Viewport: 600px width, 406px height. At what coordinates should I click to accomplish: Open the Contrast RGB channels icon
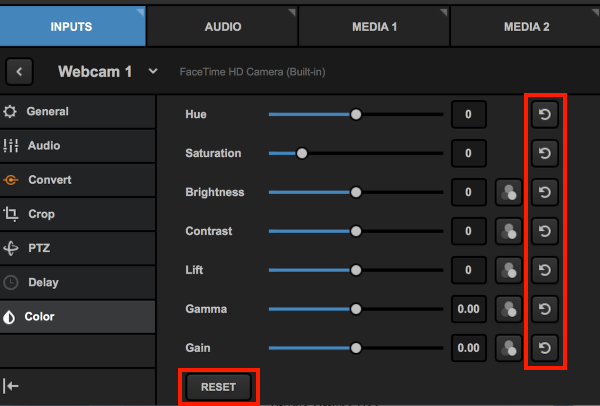[x=510, y=231]
